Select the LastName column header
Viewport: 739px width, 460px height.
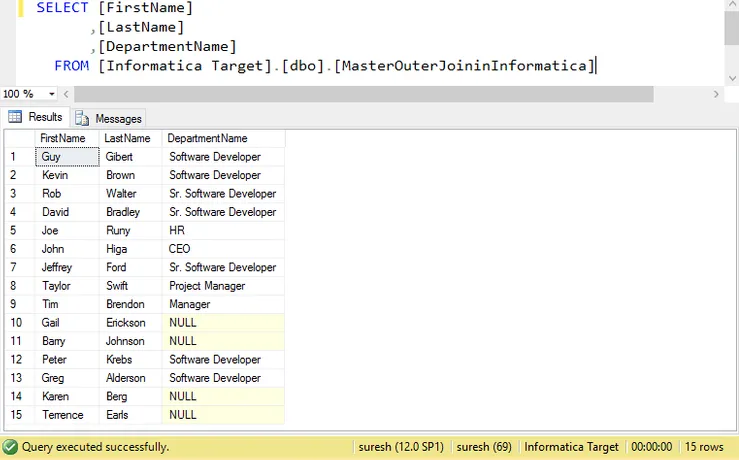pyautogui.click(x=130, y=138)
